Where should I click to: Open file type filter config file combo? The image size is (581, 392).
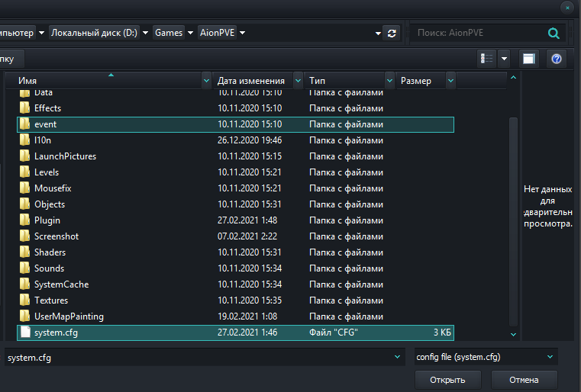click(x=486, y=357)
